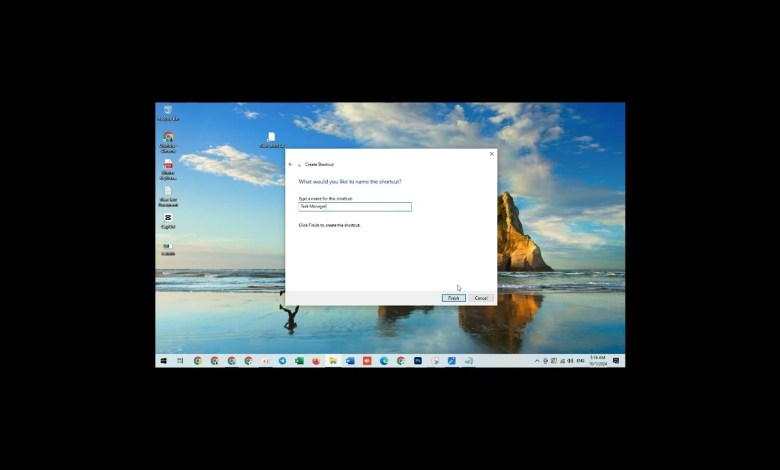Viewport: 780px width, 470px height.
Task: Open File Explorer from the taskbar
Action: point(333,361)
